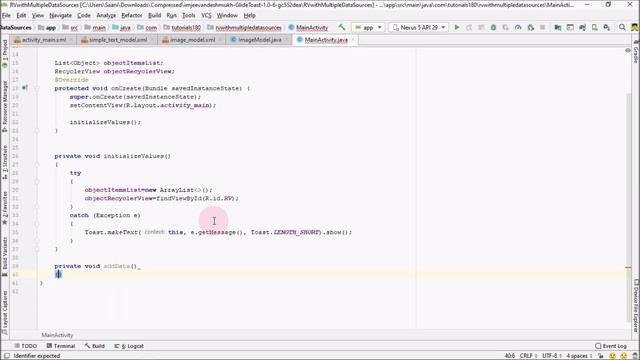Image resolution: width=640 pixels, height=360 pixels.
Task: Open the TODO tool window
Action: pos(25,346)
